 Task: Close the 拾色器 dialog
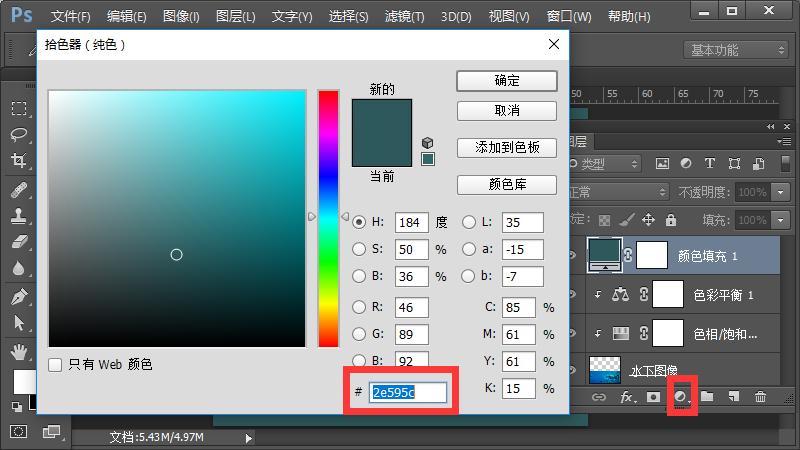point(554,44)
